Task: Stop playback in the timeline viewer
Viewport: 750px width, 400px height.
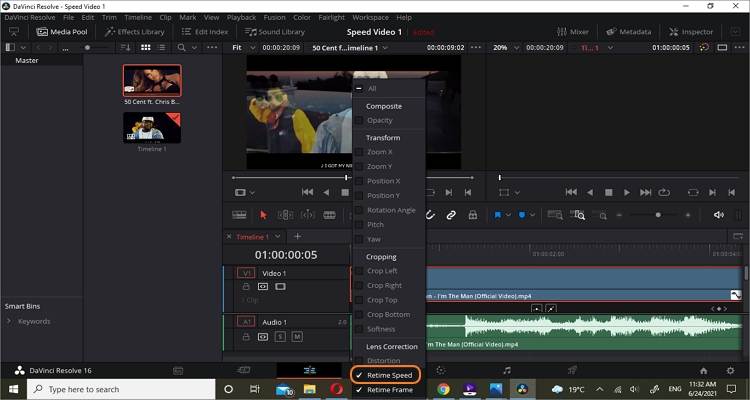Action: tap(608, 192)
